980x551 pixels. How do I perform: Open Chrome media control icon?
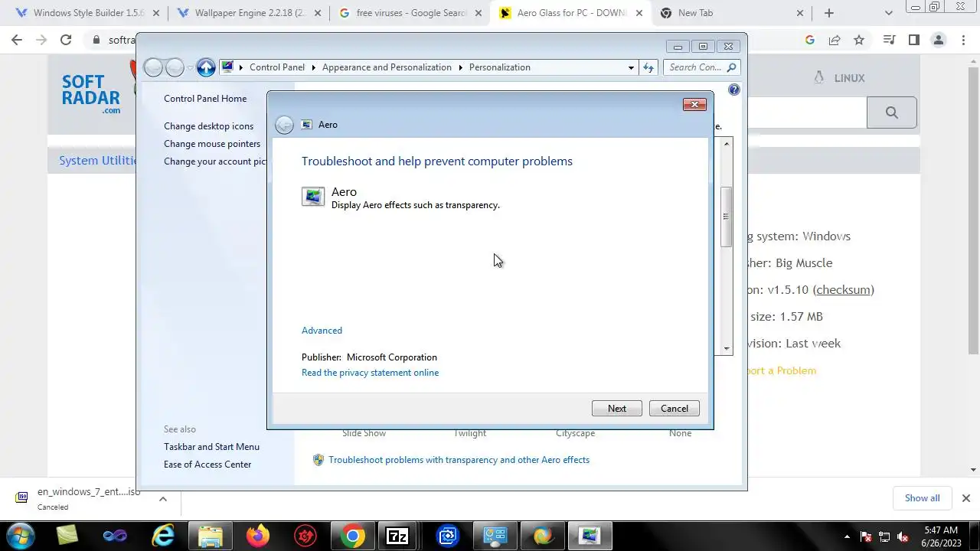click(889, 40)
